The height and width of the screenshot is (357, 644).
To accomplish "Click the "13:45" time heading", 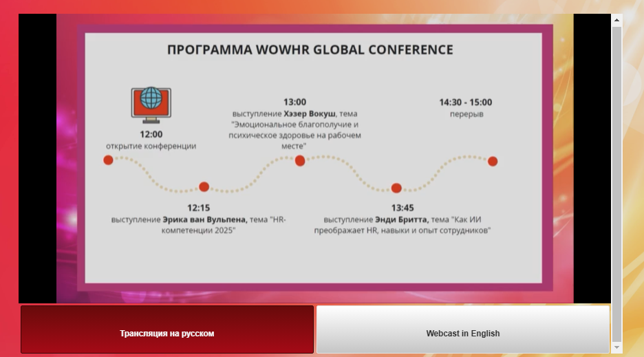I will 402,208.
